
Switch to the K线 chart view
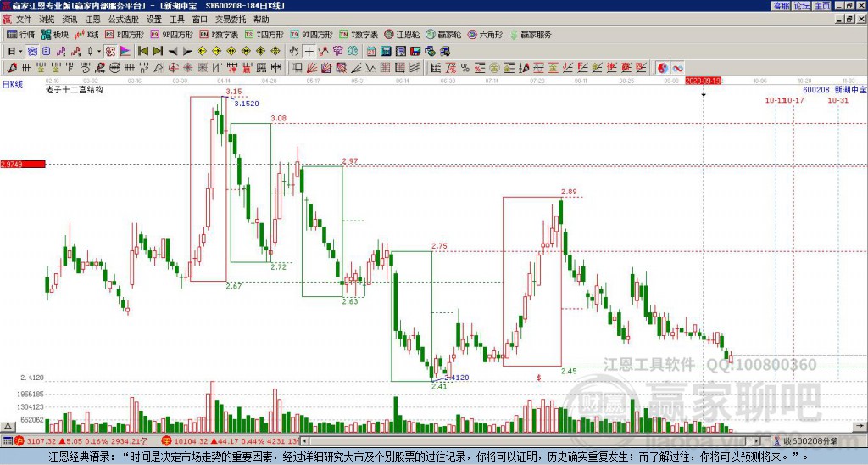(86, 34)
